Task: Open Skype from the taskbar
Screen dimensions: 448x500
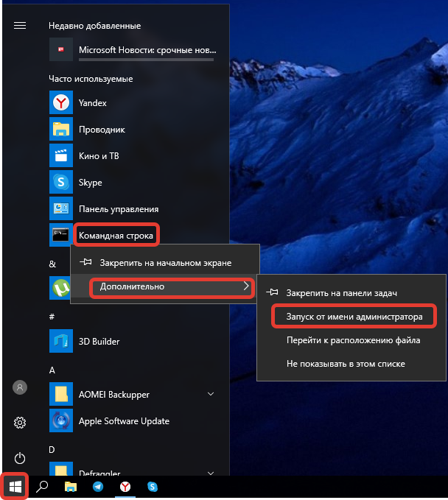Action: tap(153, 487)
